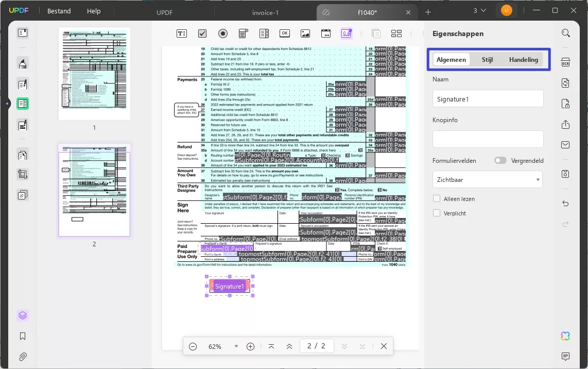Viewport: 588px width, 369px height.
Task: Open the Layers panel icon
Action: tap(23, 315)
